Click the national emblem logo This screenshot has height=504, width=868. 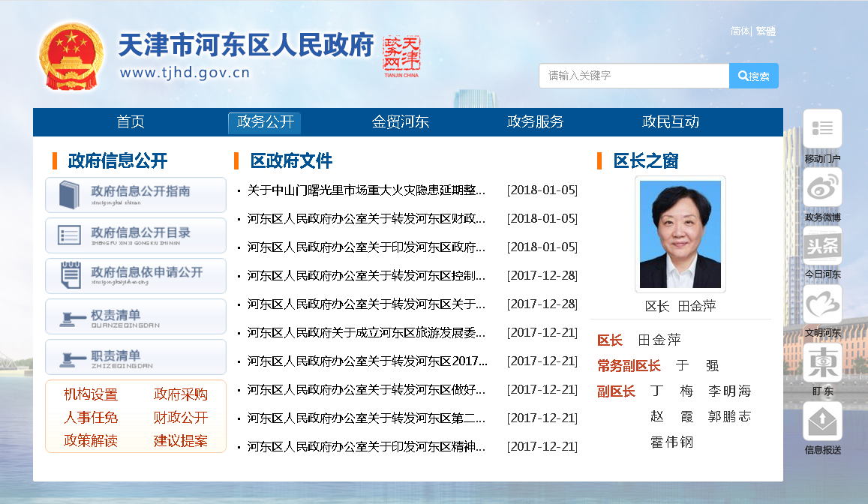pyautogui.click(x=73, y=56)
